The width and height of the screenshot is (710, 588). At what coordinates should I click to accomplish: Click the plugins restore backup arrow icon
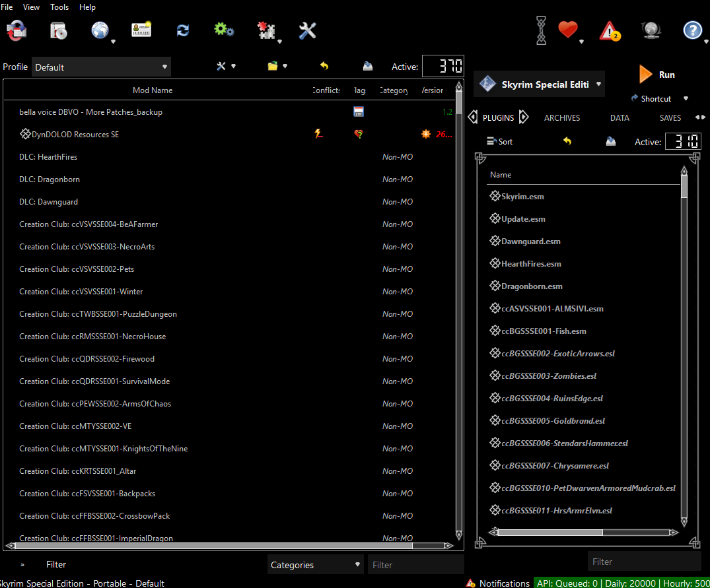pos(567,141)
